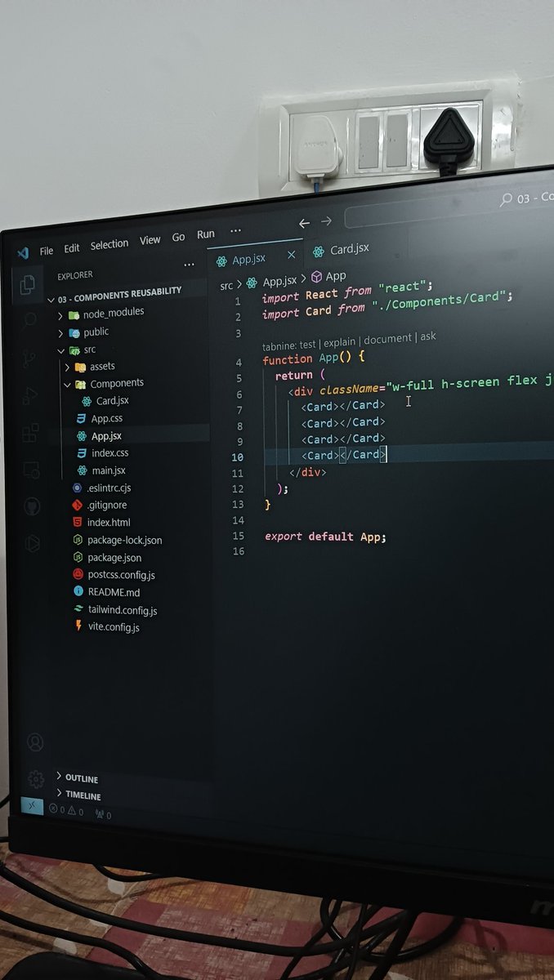This screenshot has height=980, width=554.
Task: Open the View menu
Action: (x=150, y=240)
